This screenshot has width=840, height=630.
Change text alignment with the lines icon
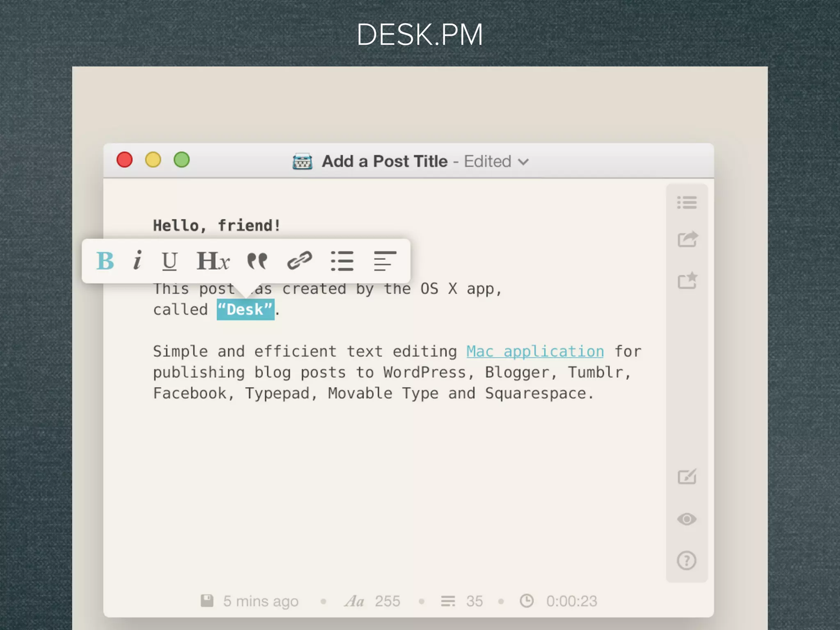[x=385, y=261]
